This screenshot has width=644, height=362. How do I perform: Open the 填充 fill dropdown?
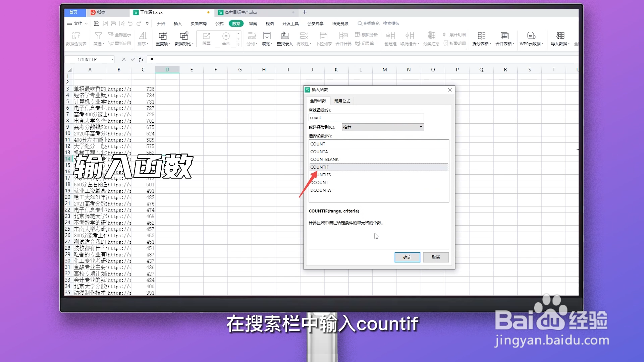pyautogui.click(x=267, y=39)
